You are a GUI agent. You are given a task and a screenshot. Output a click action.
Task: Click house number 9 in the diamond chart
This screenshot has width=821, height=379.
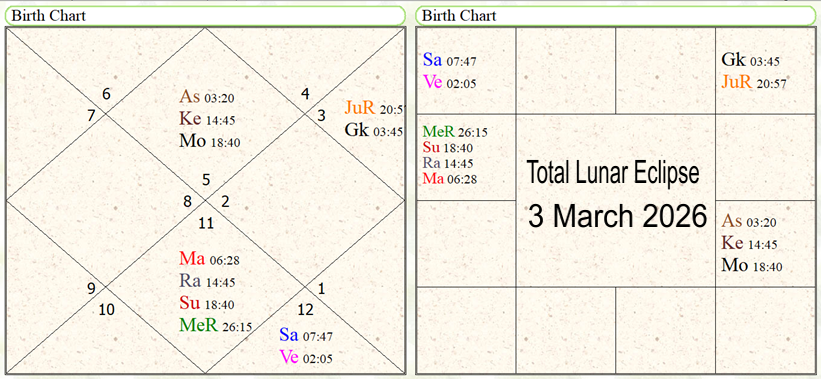[x=91, y=288]
